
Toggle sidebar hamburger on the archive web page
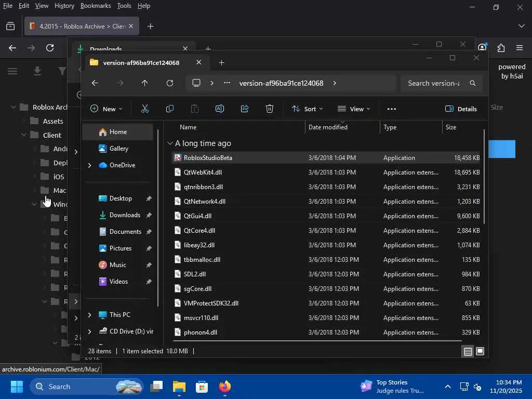(12, 71)
